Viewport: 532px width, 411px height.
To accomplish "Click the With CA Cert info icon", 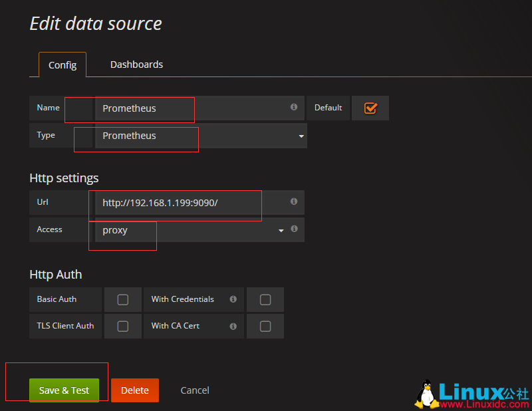I will [233, 327].
